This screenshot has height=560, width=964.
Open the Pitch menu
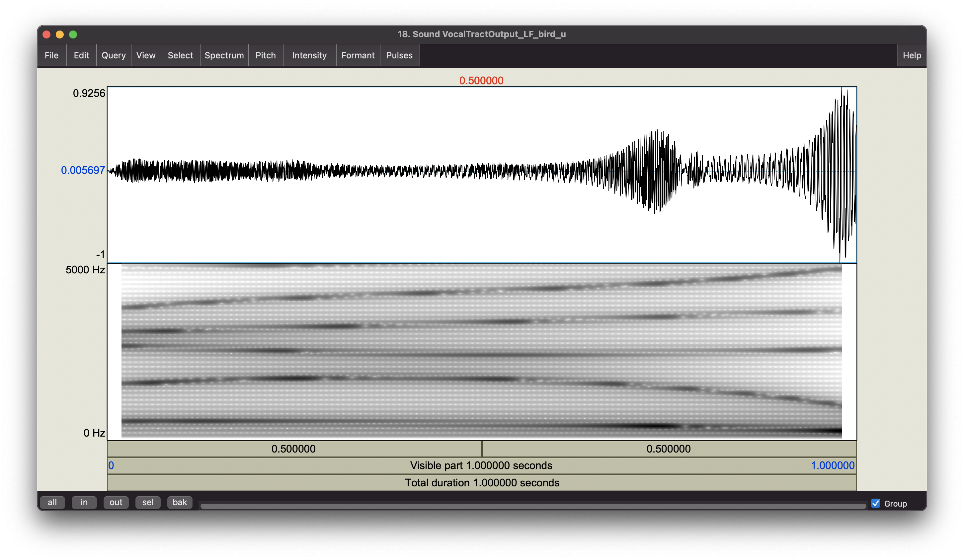266,55
